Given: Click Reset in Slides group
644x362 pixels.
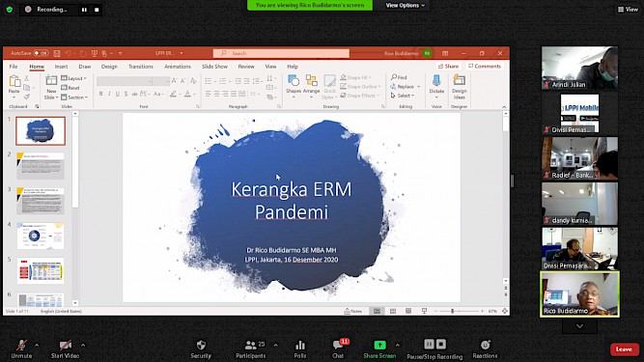Looking at the screenshot, I should (x=70, y=88).
